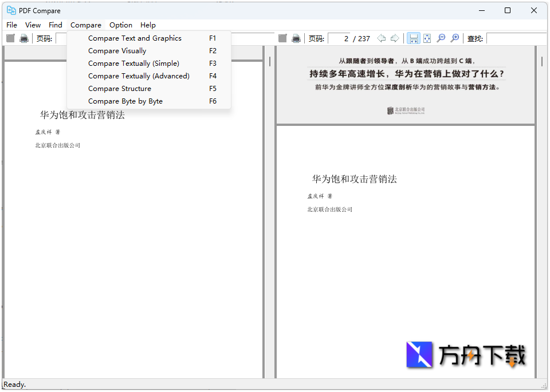Open the File menu
The image size is (550, 392).
(11, 25)
